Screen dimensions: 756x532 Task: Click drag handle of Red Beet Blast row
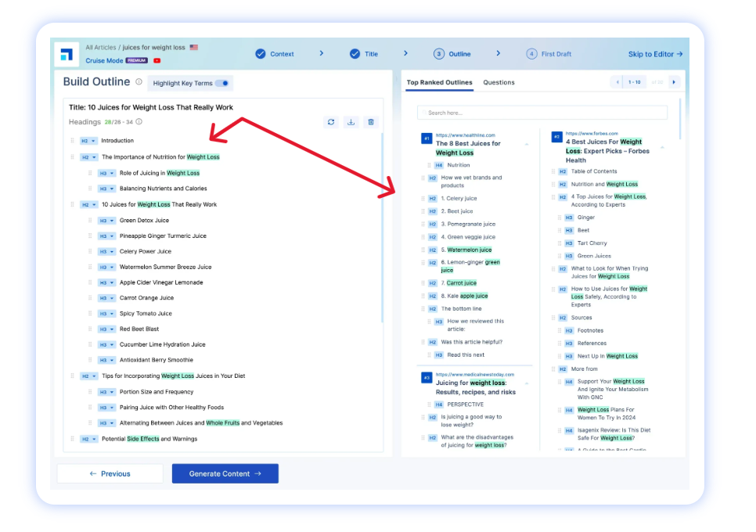(90, 329)
